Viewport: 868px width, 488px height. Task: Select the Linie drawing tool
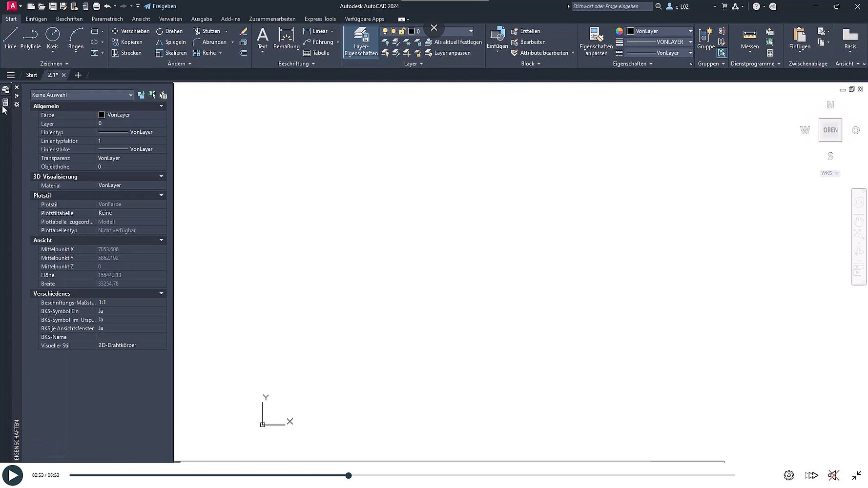coord(10,38)
